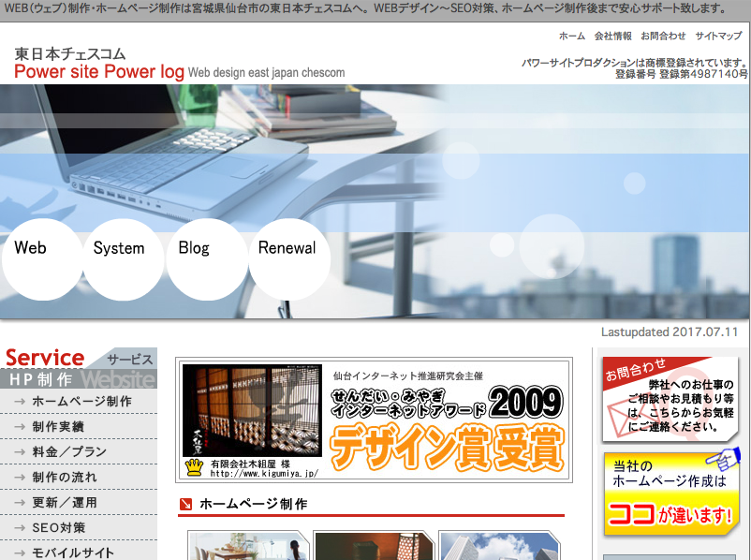
Task: Click the www.kigumiya.jp URL text
Action: coord(264,474)
